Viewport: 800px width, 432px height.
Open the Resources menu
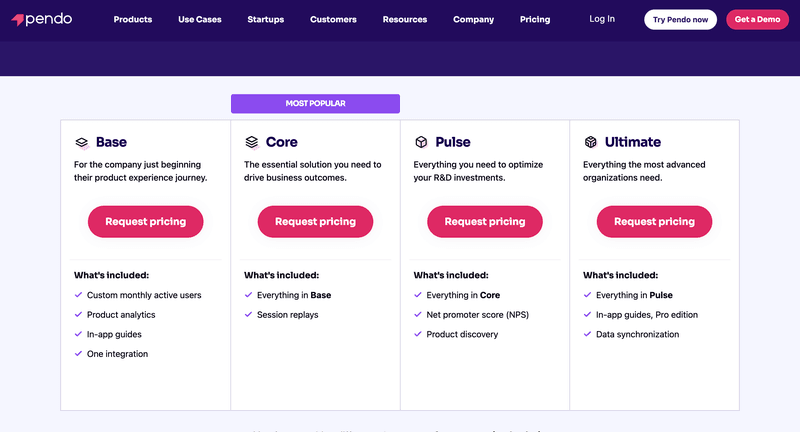click(405, 19)
